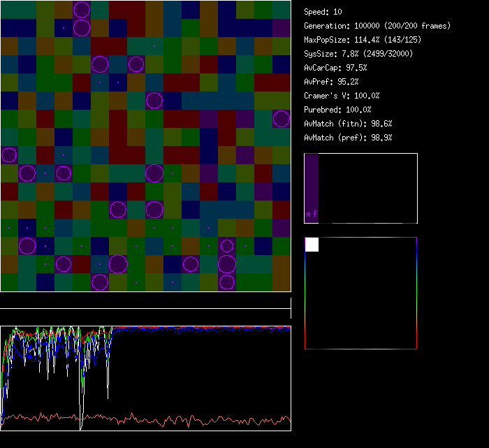The width and height of the screenshot is (489, 448).
Task: Click the white square in the rainbow box
Action: [312, 244]
